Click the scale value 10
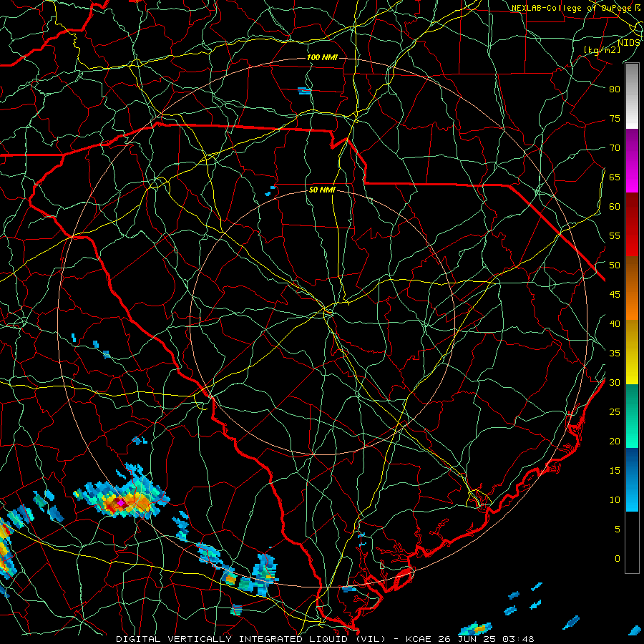 tap(615, 500)
